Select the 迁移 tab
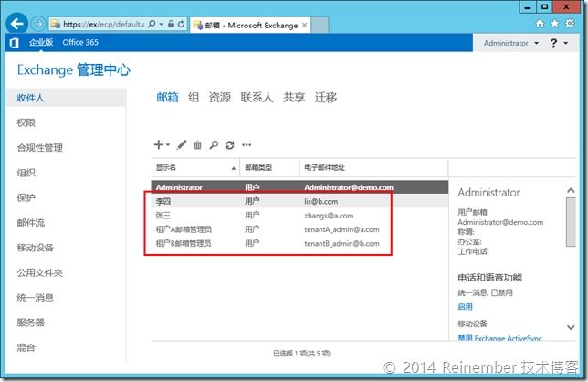 point(325,98)
